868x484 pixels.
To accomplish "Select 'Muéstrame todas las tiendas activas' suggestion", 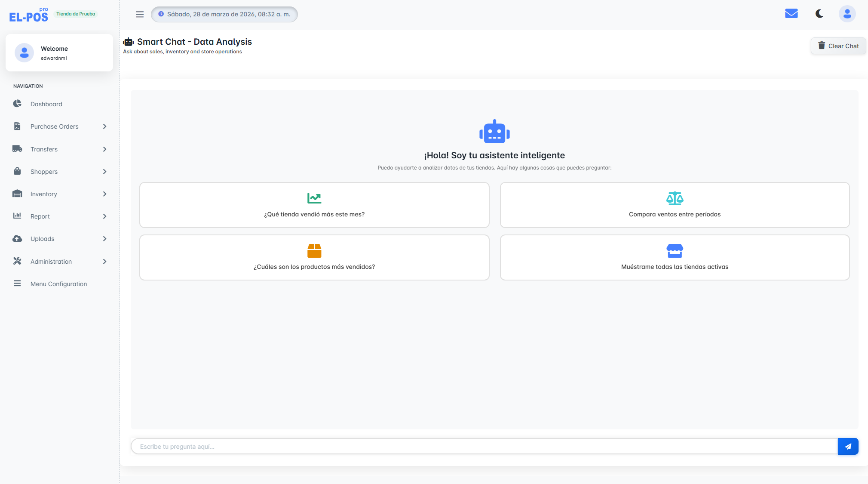I will tap(674, 257).
